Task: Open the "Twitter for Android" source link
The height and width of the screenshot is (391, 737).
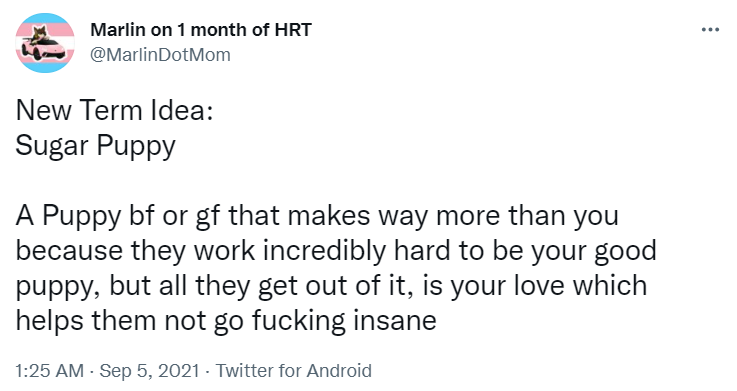Action: click(294, 371)
